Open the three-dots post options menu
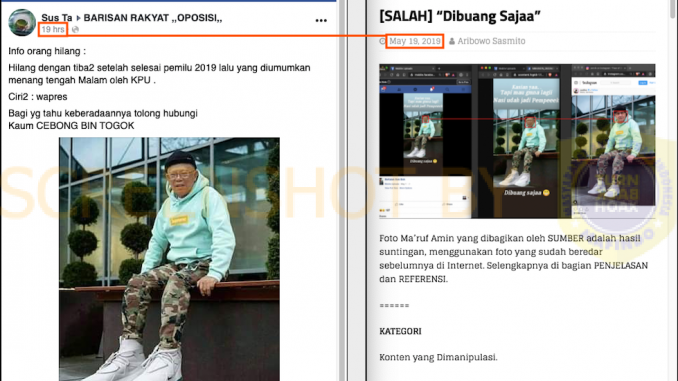This screenshot has height=381, width=678. pyautogui.click(x=321, y=20)
